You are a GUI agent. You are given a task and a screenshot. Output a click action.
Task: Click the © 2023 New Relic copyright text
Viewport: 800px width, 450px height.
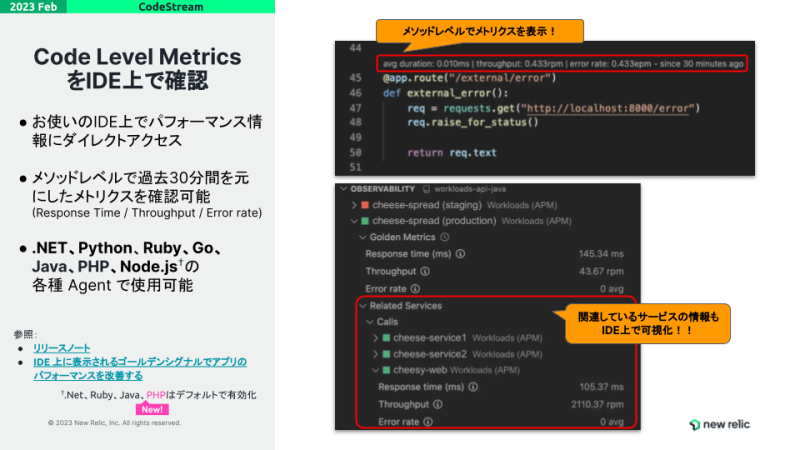[x=114, y=423]
